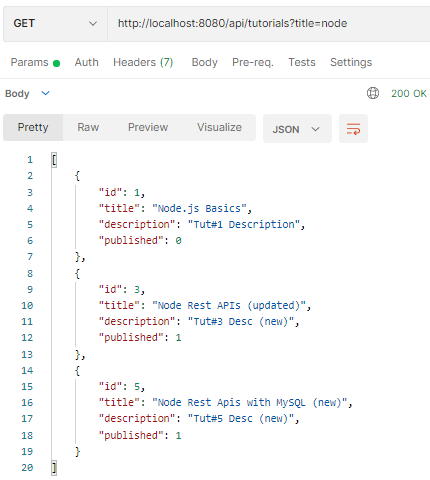This screenshot has width=430, height=480.
Task: Open the GET method dropdown
Action: [x=55, y=24]
